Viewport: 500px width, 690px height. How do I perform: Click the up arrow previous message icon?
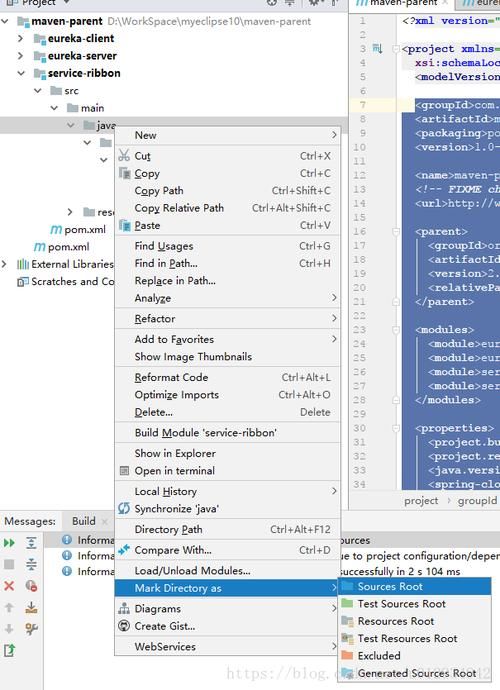tap(9, 608)
